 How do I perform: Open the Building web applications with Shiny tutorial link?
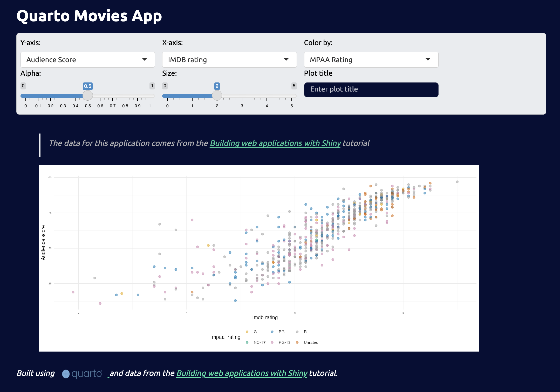click(x=275, y=143)
